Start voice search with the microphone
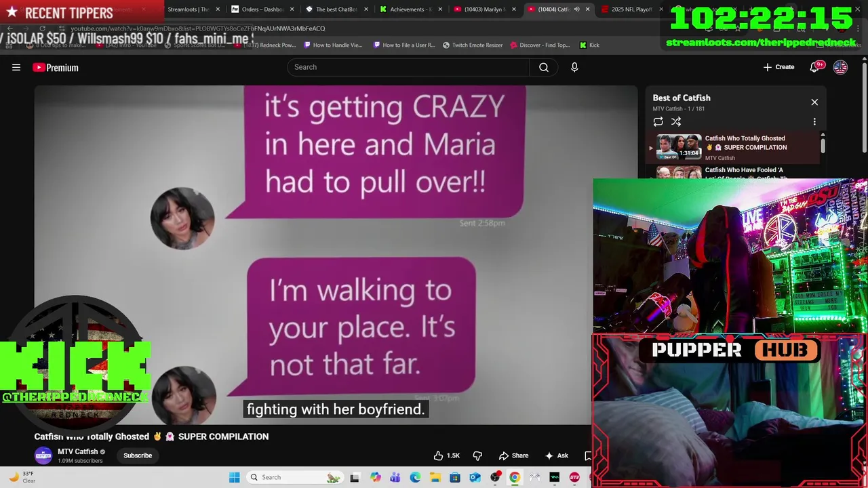 (574, 67)
